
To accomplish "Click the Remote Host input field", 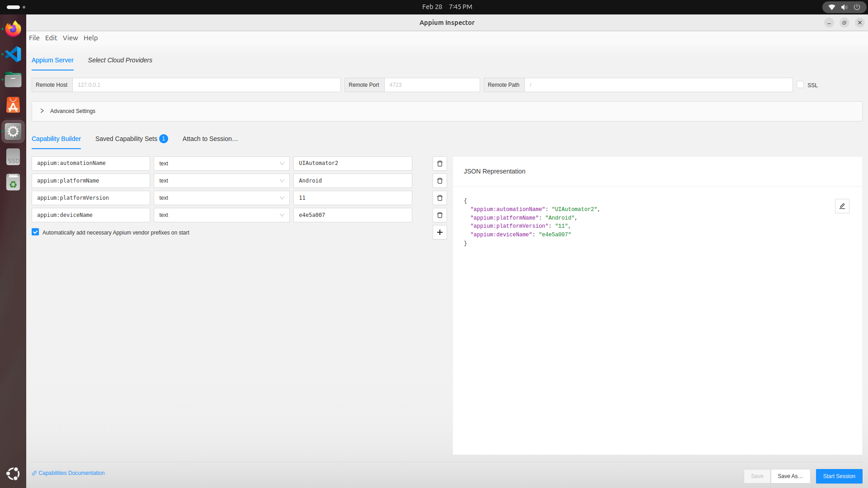I will [206, 85].
